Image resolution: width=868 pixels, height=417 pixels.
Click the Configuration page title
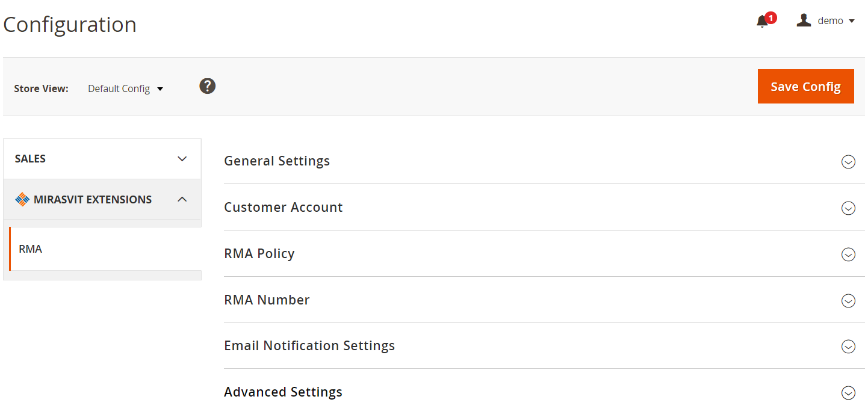click(70, 25)
